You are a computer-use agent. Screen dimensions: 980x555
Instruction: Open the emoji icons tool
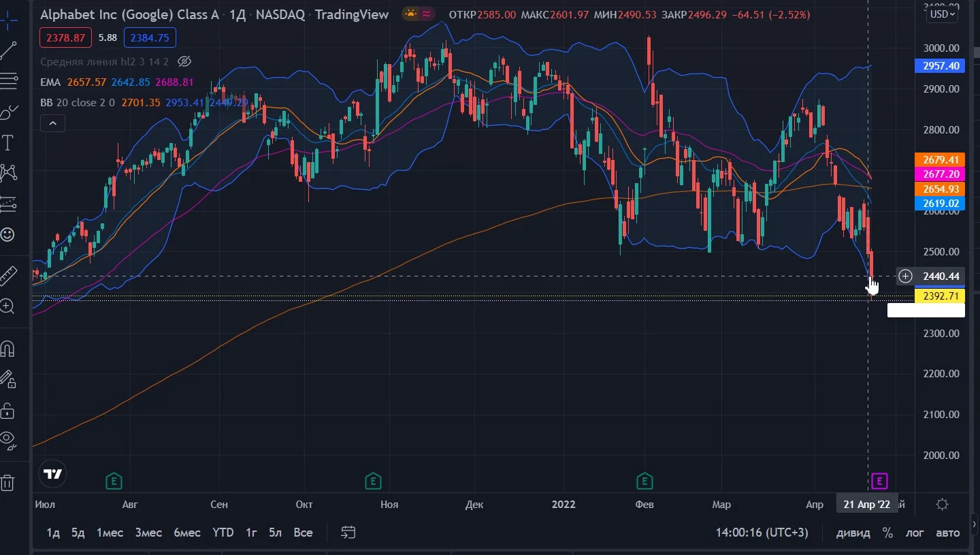(x=7, y=234)
